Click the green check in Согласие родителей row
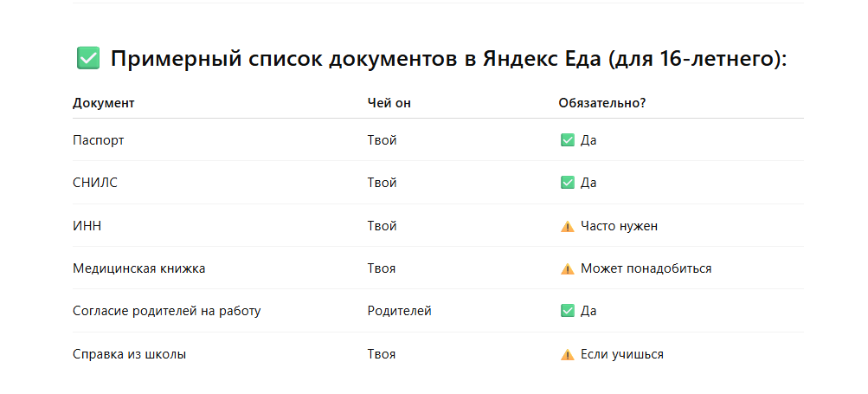The height and width of the screenshot is (394, 868). (x=567, y=311)
